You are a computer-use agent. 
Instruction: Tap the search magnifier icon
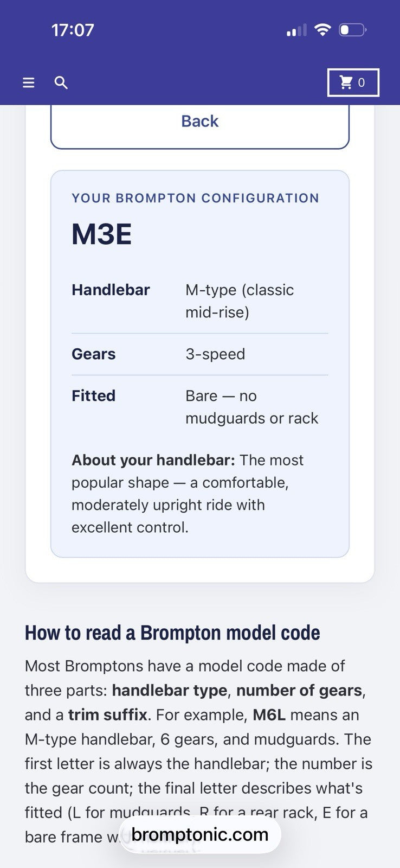pos(61,82)
